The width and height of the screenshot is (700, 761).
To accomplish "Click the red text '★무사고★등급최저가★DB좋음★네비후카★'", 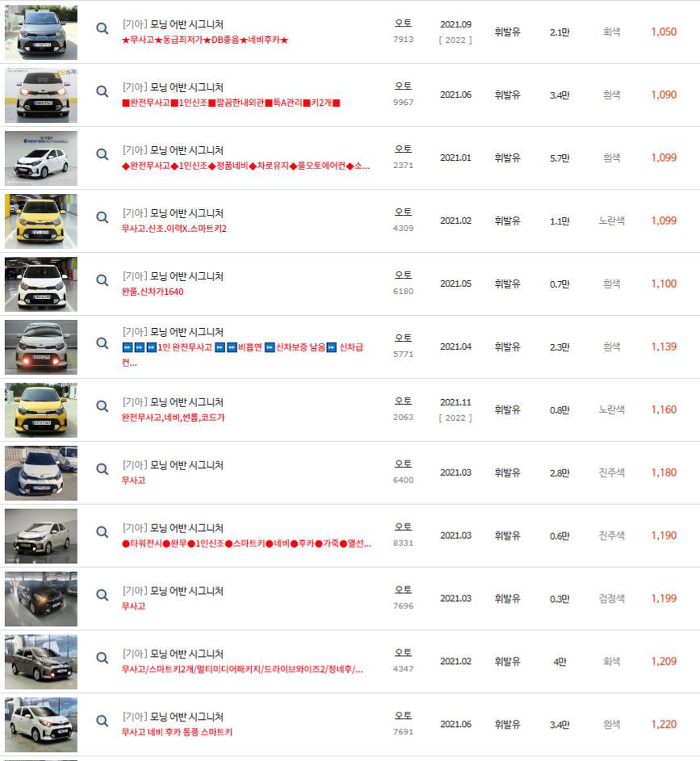I will point(205,40).
